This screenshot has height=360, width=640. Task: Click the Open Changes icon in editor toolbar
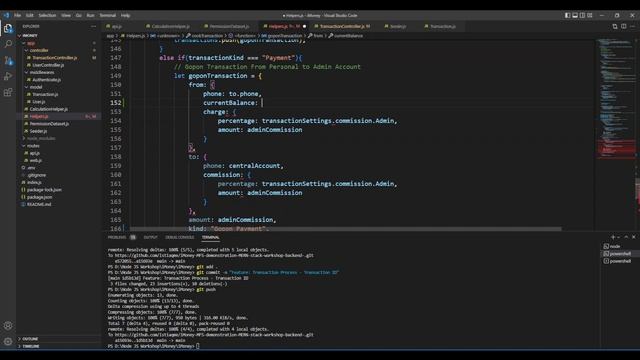(x=615, y=26)
